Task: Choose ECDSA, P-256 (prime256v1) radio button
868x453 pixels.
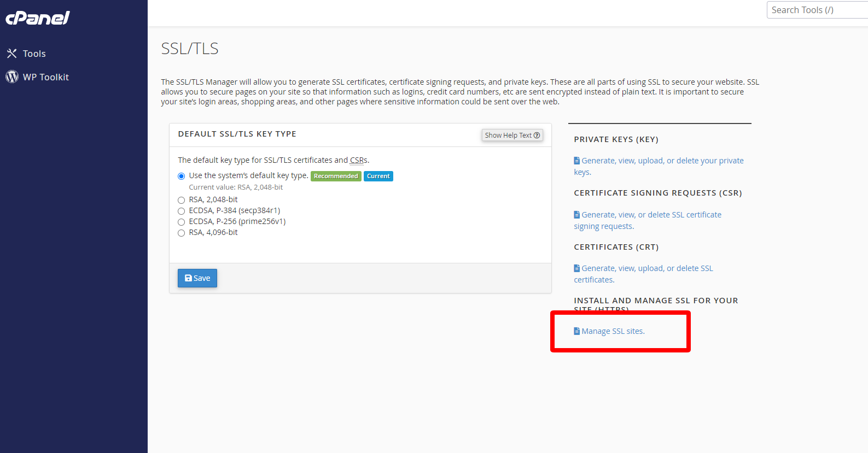Action: point(182,222)
